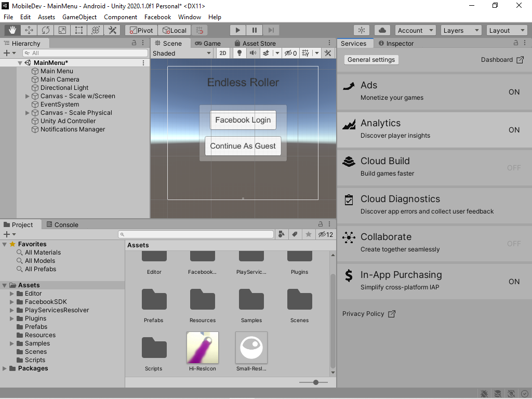This screenshot has height=399, width=532.
Task: Select the Rotate tool
Action: (46, 30)
